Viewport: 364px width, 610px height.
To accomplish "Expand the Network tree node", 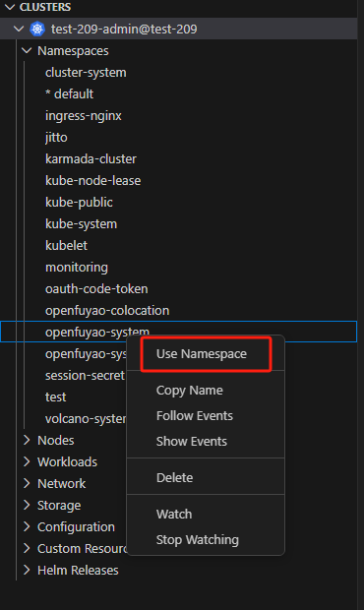I will 27,483.
